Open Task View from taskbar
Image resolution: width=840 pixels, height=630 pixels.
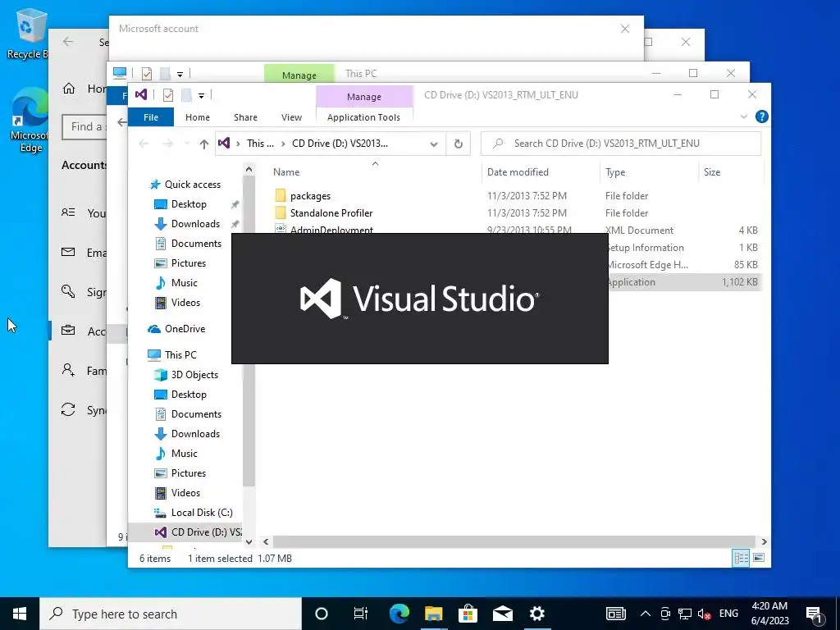361,614
